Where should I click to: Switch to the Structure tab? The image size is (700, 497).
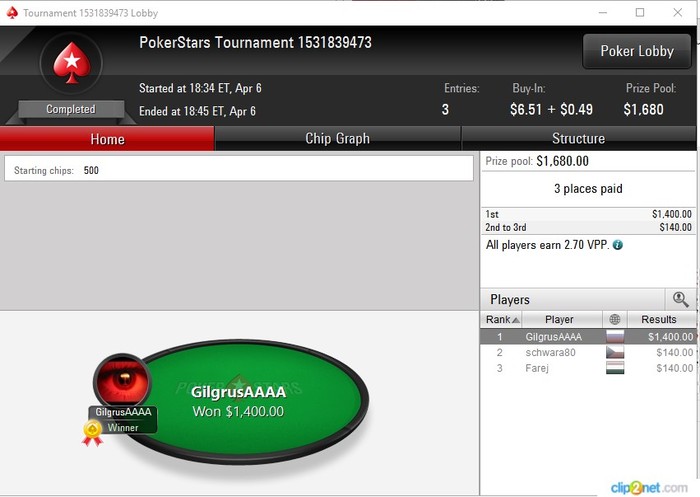pyautogui.click(x=578, y=138)
